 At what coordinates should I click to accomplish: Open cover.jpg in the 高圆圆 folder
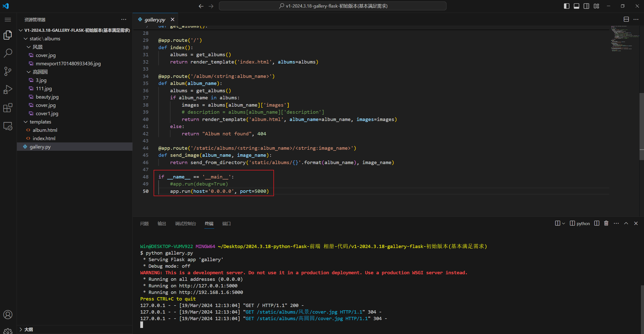tap(75, 105)
